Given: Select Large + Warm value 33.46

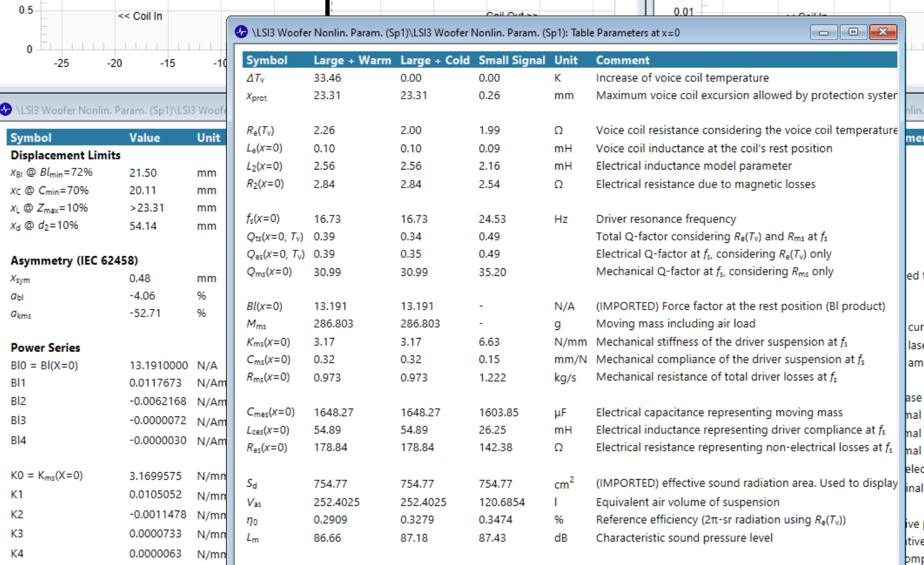Looking at the screenshot, I should tap(327, 78).
